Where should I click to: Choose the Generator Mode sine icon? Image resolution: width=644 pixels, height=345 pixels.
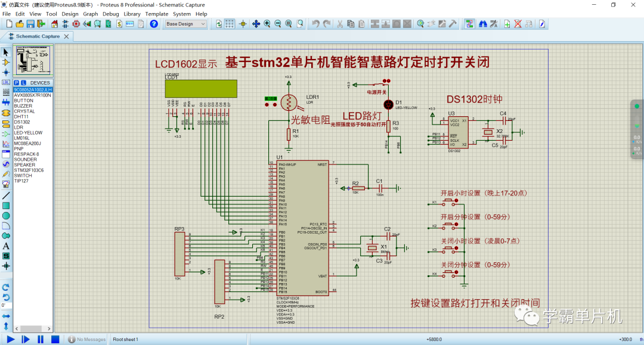tap(6, 164)
